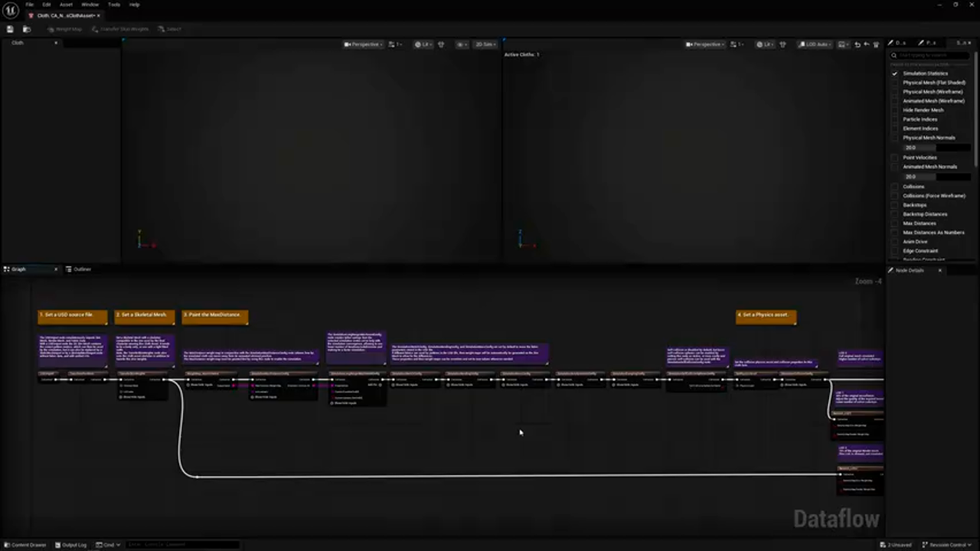Viewport: 980px width, 551px height.
Task: Open the Output Log panel
Action: pyautogui.click(x=73, y=544)
